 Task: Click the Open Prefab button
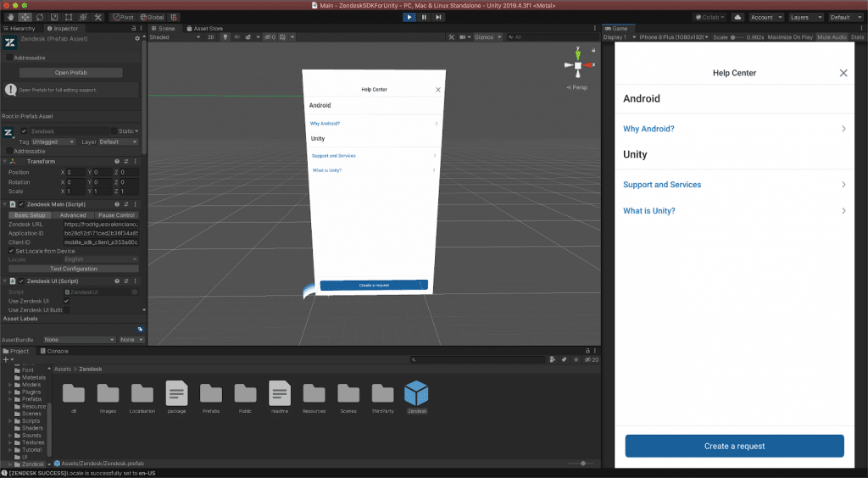[70, 72]
